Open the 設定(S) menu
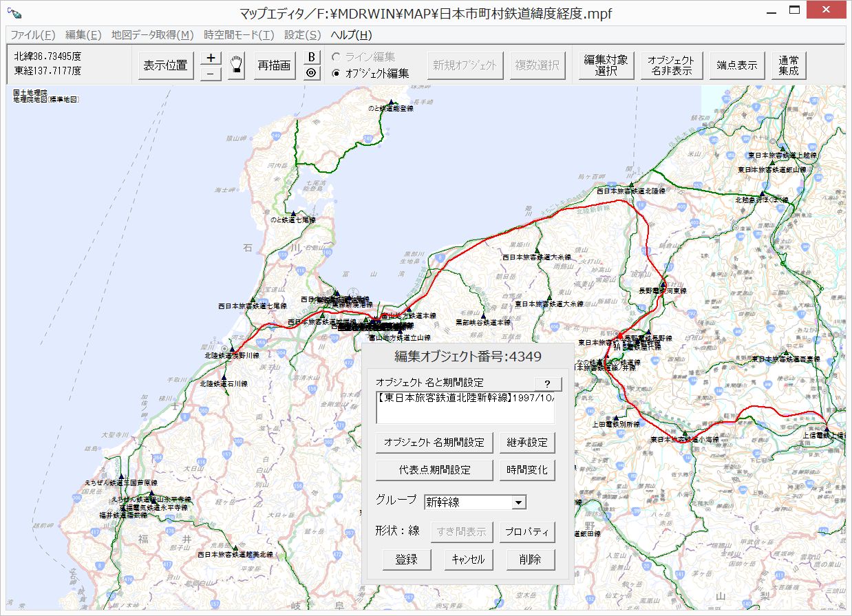This screenshot has width=852, height=616. (x=302, y=35)
